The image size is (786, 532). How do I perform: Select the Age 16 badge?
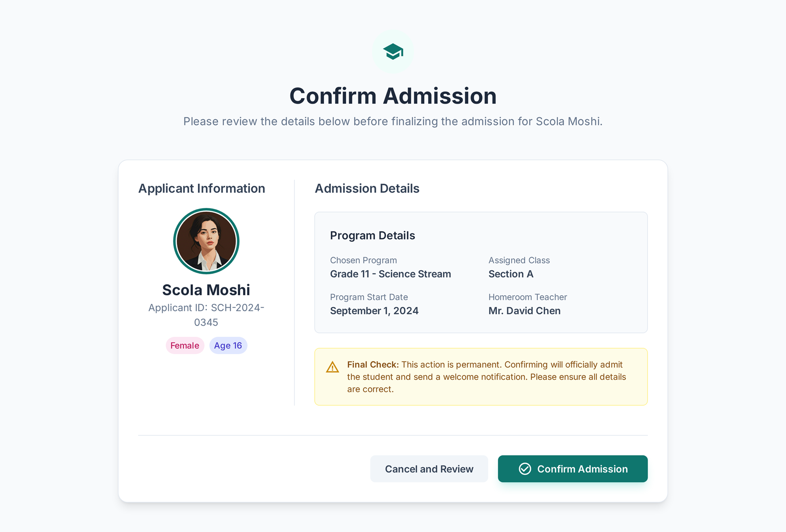tap(228, 345)
